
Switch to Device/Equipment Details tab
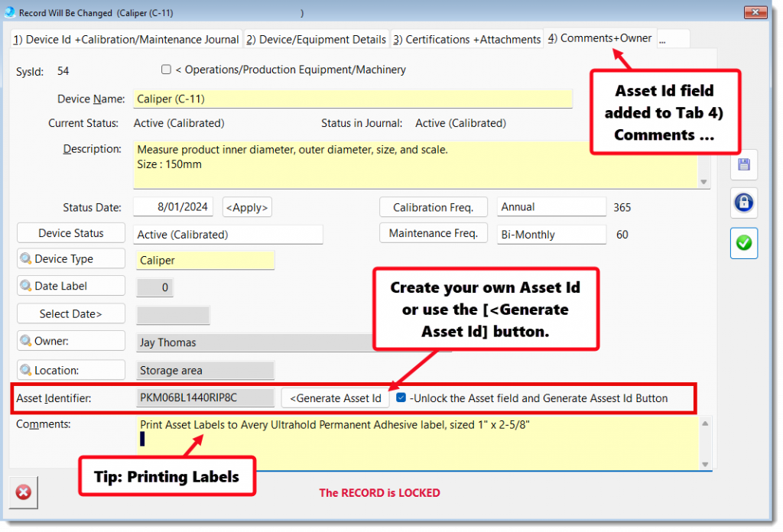coord(316,39)
